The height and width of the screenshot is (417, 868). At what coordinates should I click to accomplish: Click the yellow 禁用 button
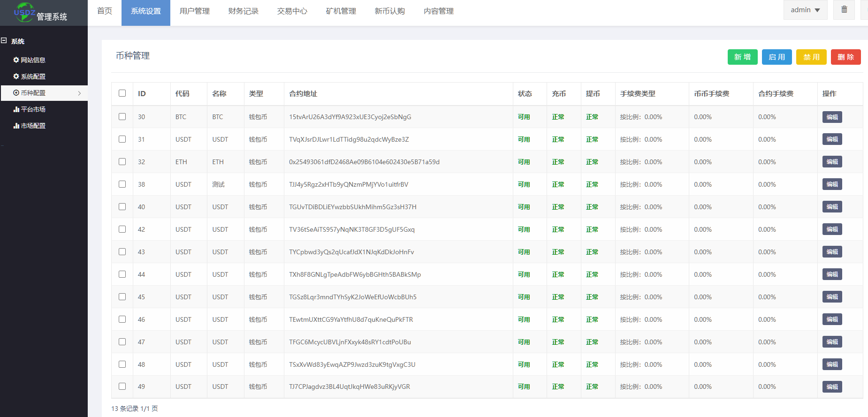(x=811, y=57)
